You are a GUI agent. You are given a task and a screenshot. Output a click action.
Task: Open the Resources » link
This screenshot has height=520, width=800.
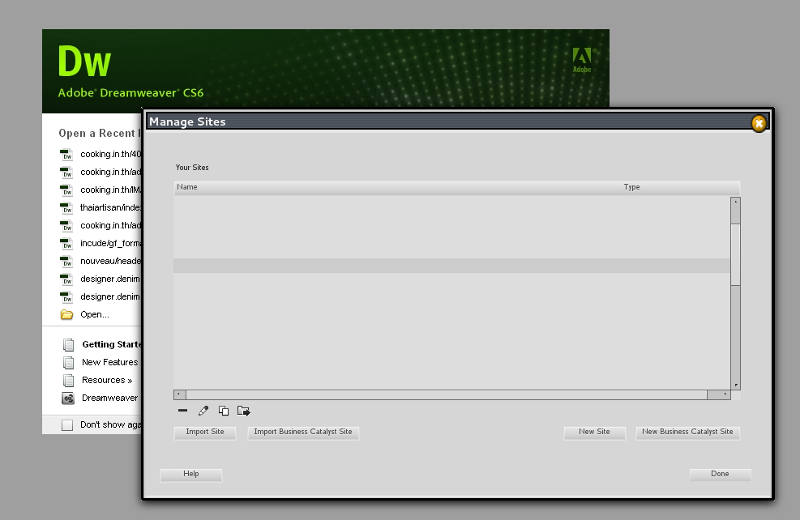pyautogui.click(x=107, y=380)
